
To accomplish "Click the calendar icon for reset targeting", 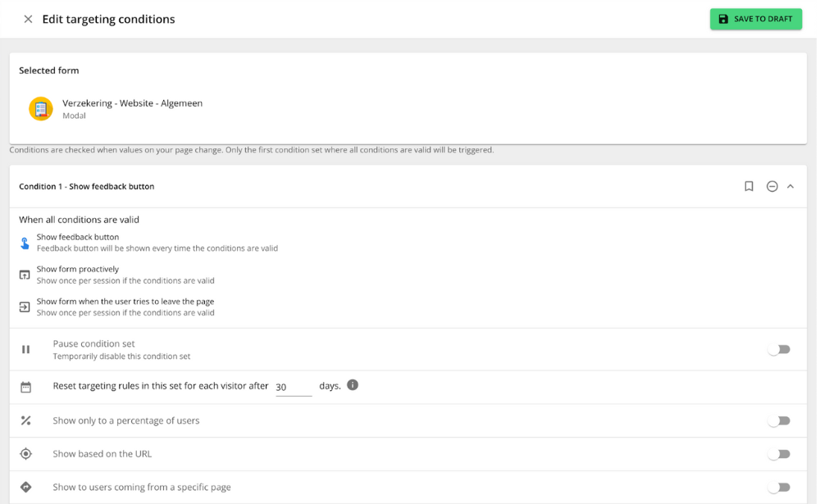I will (26, 387).
